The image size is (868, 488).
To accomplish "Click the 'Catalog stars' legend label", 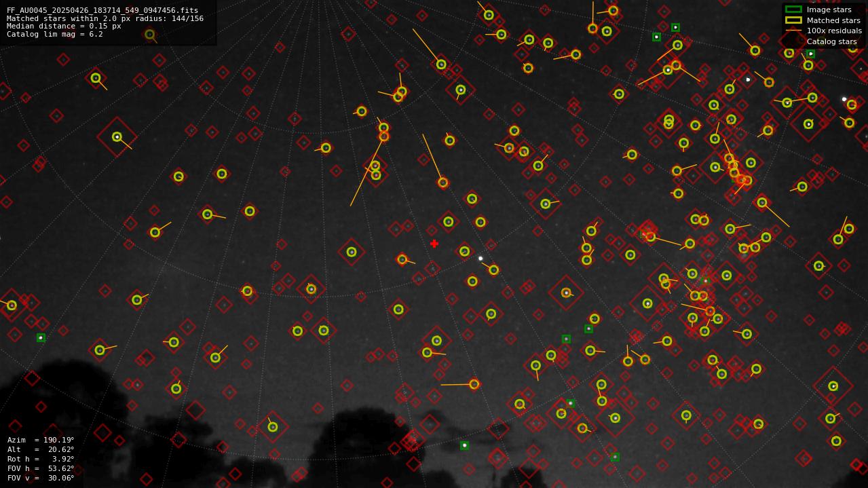I will (831, 41).
